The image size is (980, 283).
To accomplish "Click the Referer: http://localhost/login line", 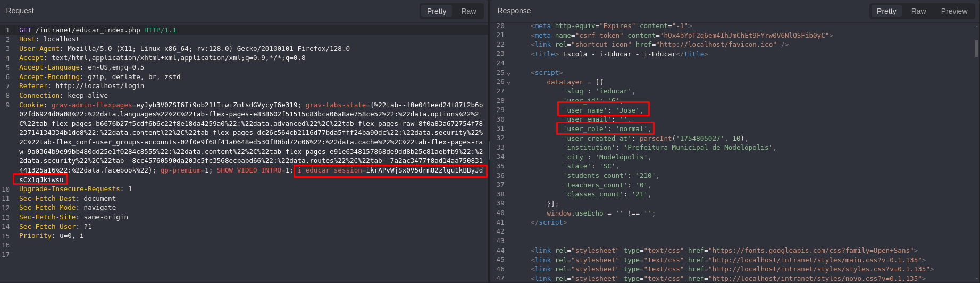I will [x=81, y=86].
